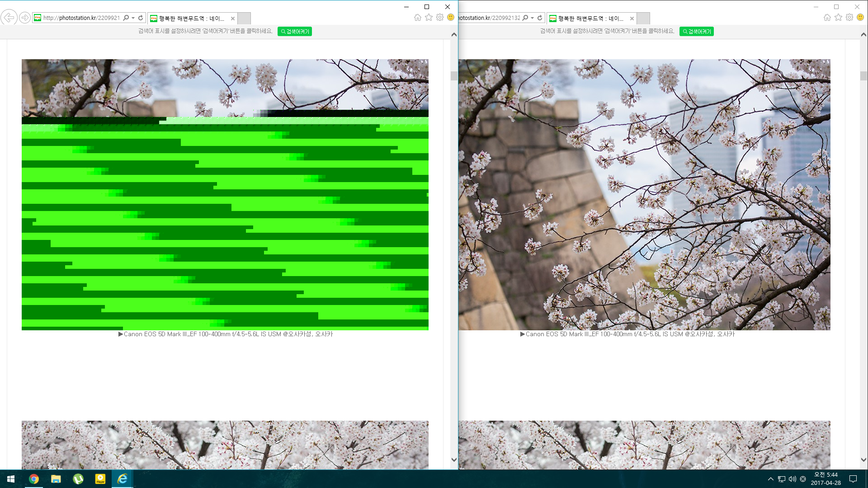The width and height of the screenshot is (868, 488).
Task: Click the Forward arrow in the left browser window
Action: pos(25,18)
